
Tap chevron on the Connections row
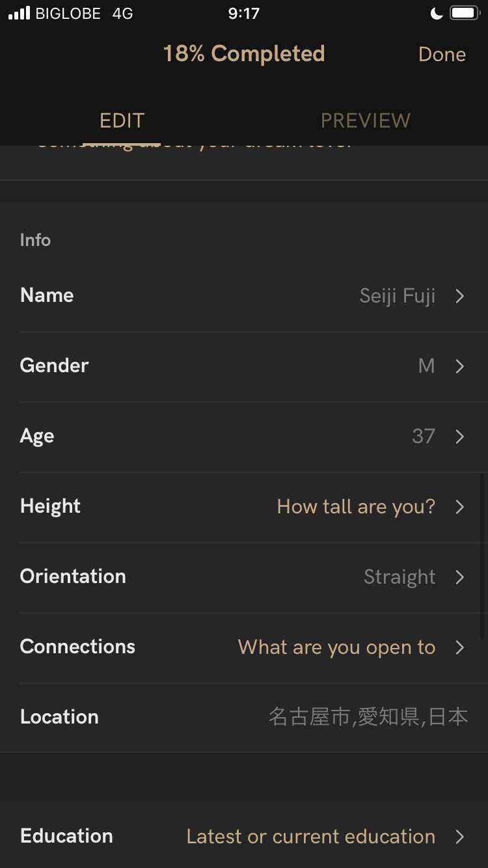460,647
